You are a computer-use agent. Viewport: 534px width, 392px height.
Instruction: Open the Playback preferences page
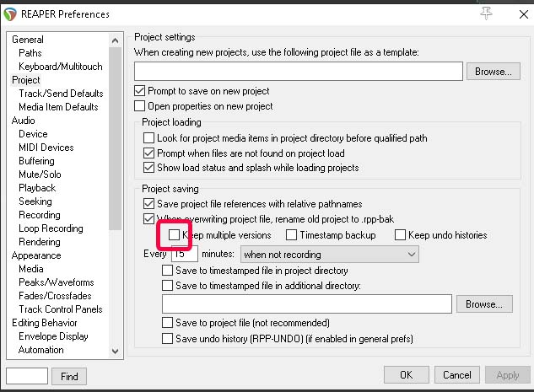click(x=37, y=188)
